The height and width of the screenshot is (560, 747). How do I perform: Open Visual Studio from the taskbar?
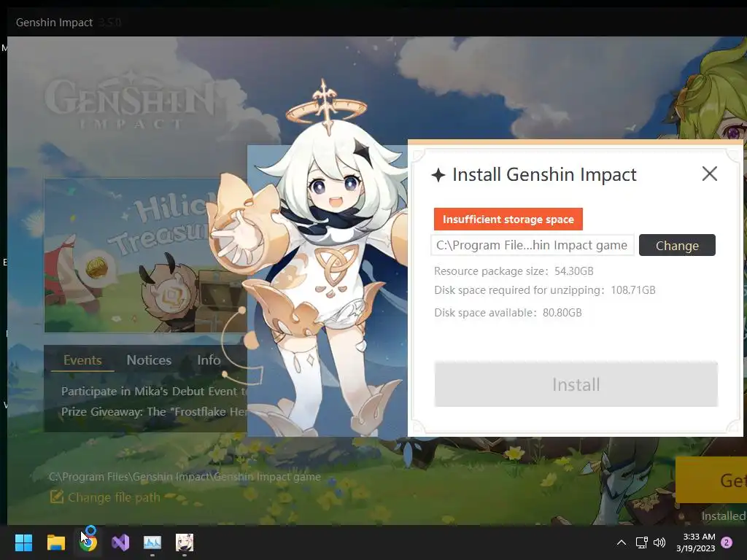click(120, 542)
